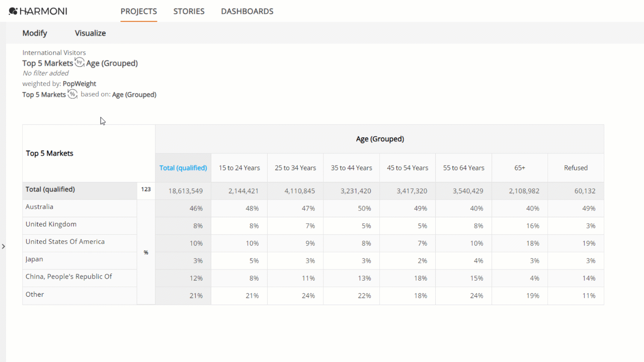Select the '45 to 54 Years' column header

pyautogui.click(x=408, y=168)
